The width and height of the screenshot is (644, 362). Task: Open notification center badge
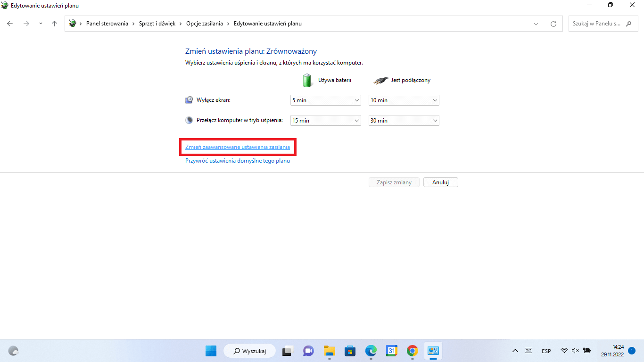click(x=632, y=351)
